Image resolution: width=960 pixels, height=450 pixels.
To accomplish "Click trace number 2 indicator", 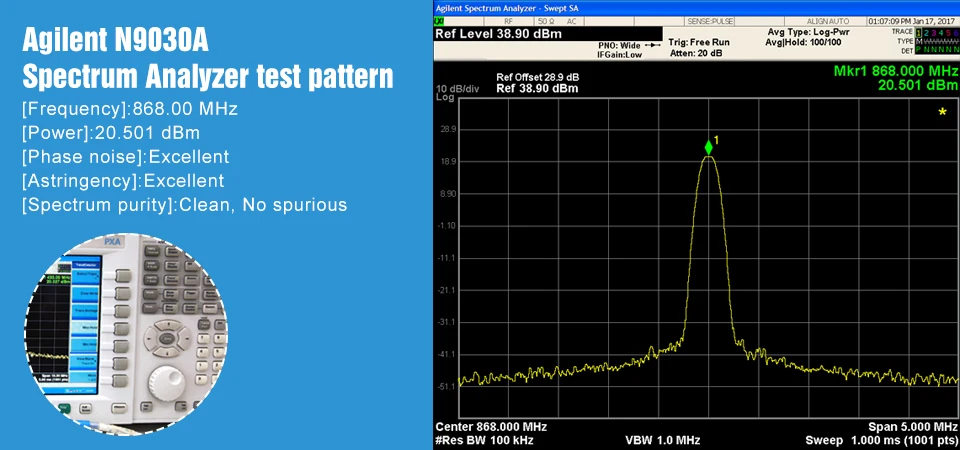I will point(926,32).
